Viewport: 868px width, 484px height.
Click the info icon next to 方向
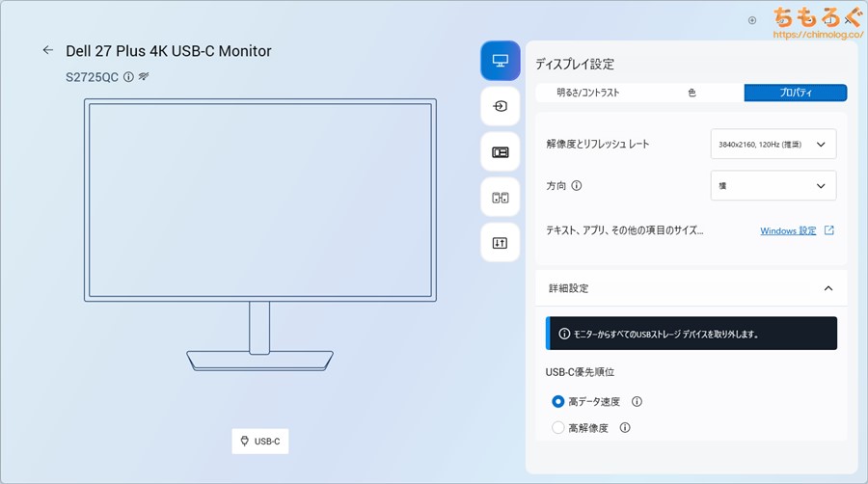(577, 186)
